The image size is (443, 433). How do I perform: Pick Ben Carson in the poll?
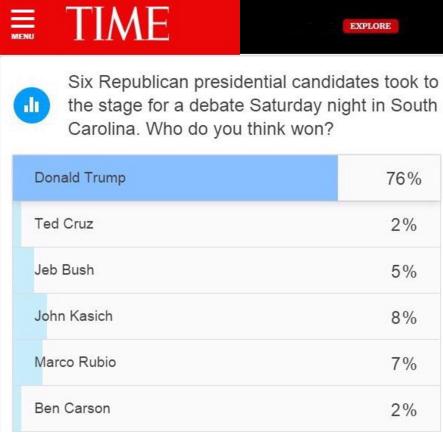227,409
